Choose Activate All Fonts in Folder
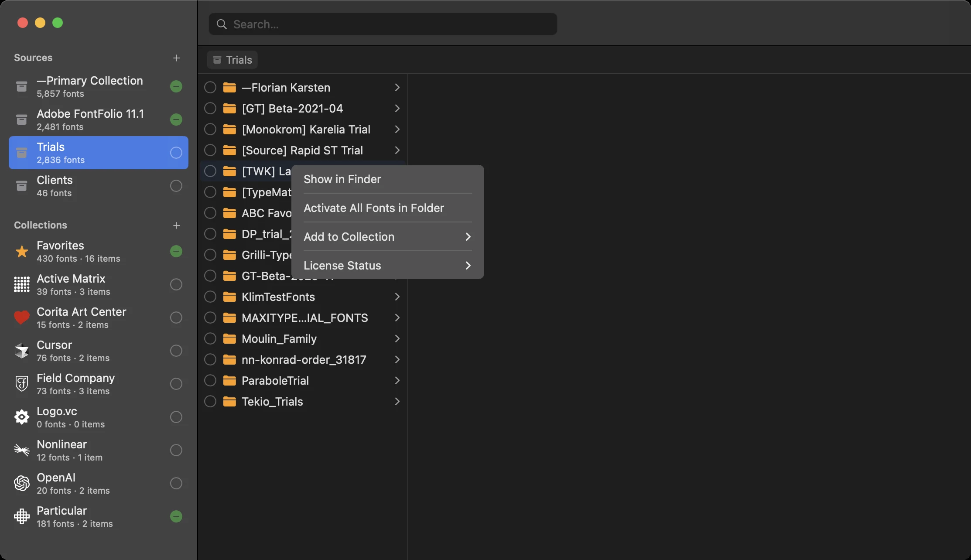This screenshot has width=971, height=560. (387, 208)
